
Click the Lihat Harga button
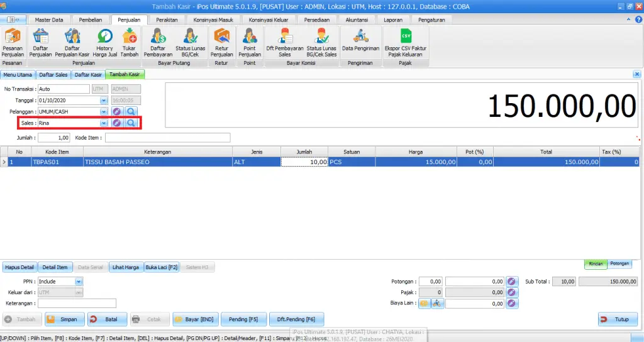(x=126, y=267)
